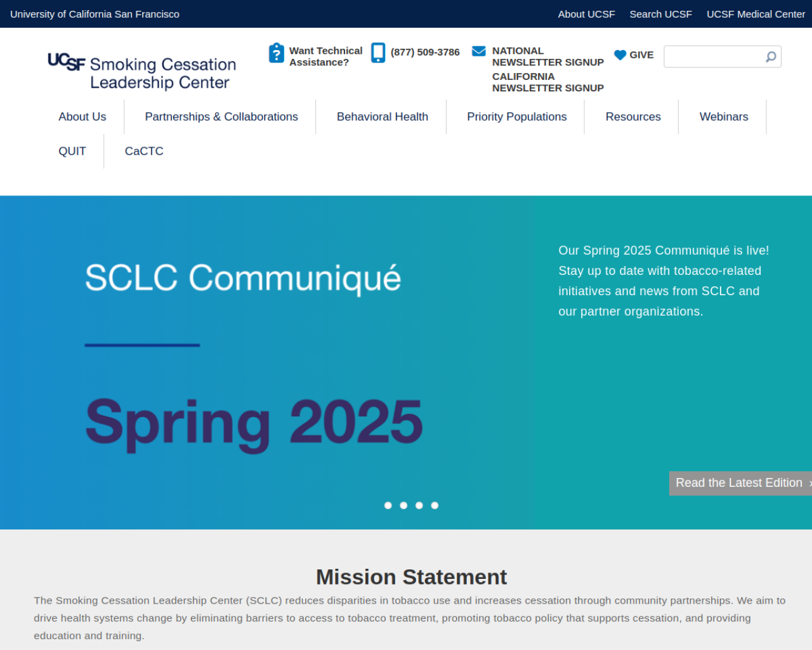This screenshot has width=812, height=650.
Task: Open National Newsletter Signup
Action: (548, 56)
